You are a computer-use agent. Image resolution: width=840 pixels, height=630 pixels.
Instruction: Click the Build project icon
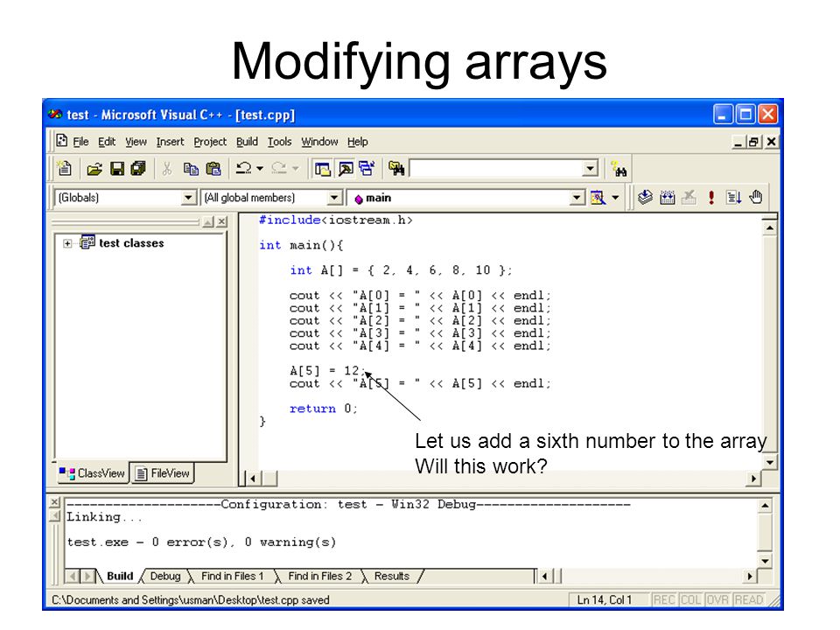pyautogui.click(x=668, y=198)
